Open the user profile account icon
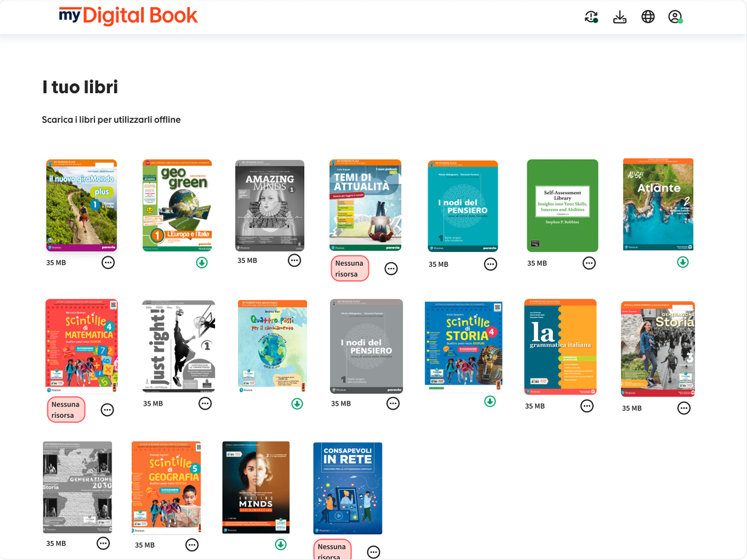This screenshot has height=560, width=747. [675, 17]
